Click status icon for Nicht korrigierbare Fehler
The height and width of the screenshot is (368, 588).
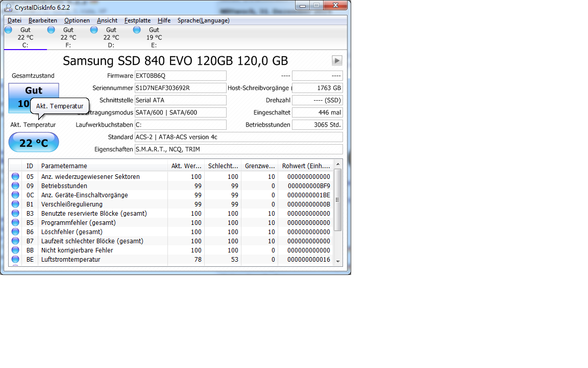click(15, 250)
